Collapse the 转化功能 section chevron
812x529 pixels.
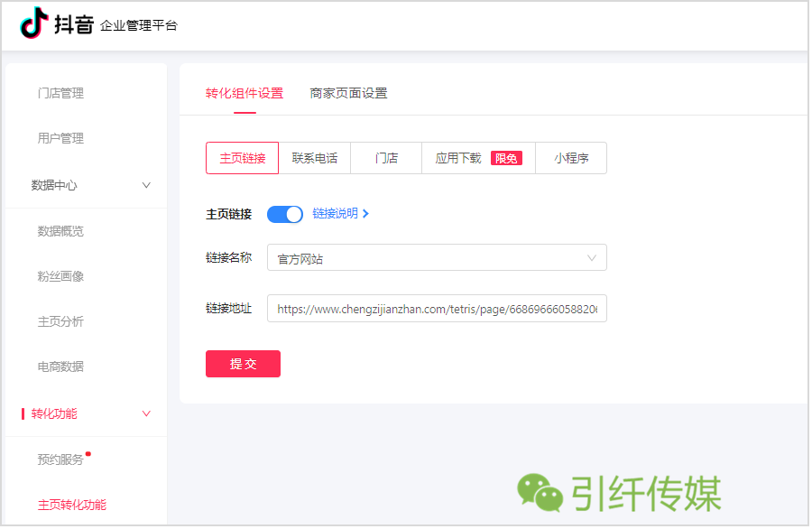pos(147,414)
